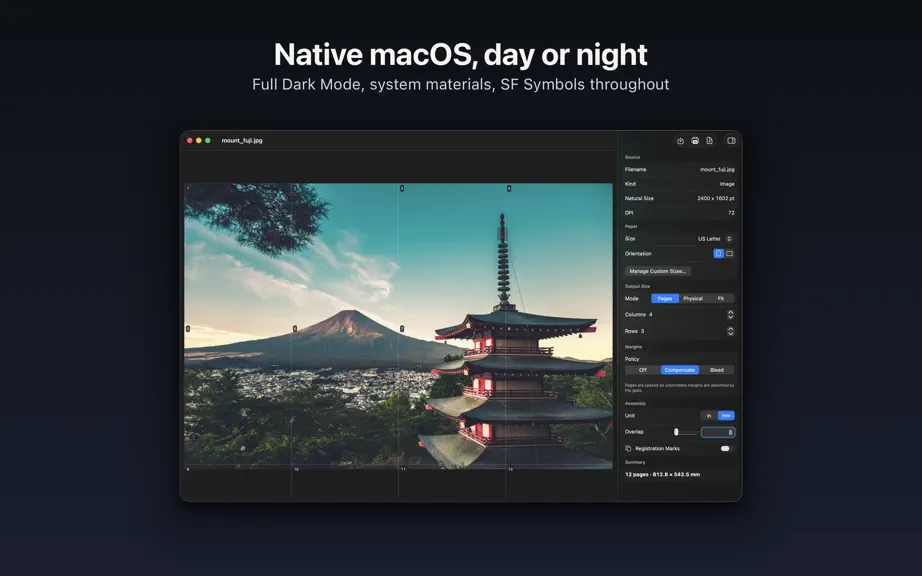Viewport: 922px width, 576px height.
Task: Click the DPI value 72
Action: [x=731, y=213]
